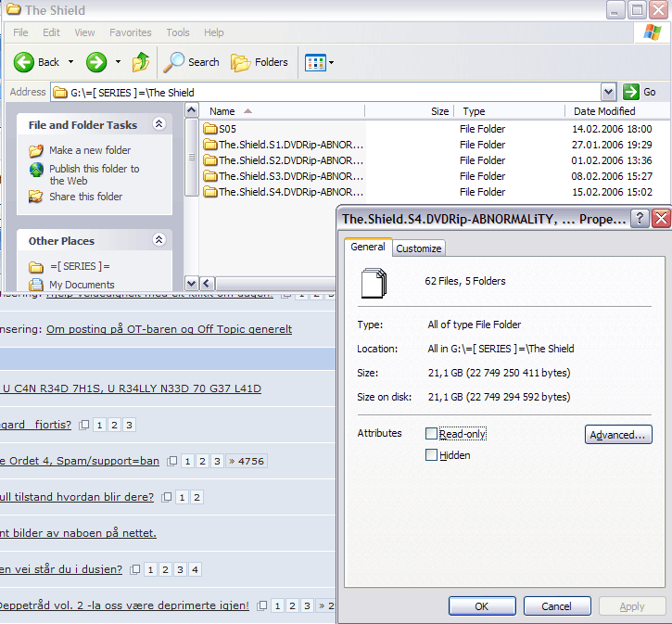
Task: Open the Forward history dropdown arrow
Action: [x=118, y=62]
